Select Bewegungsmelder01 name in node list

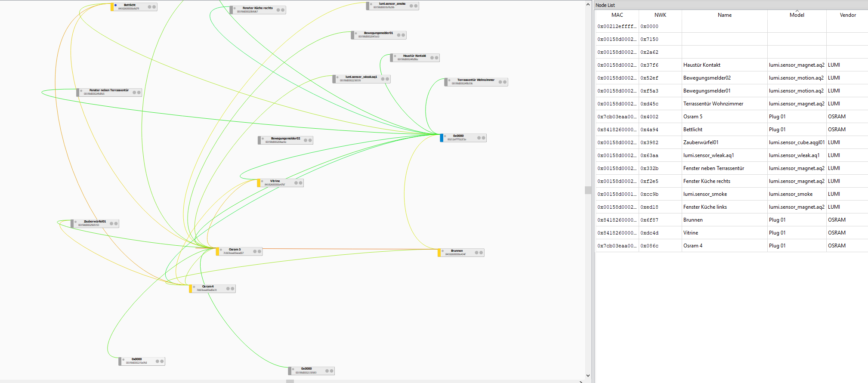[725, 91]
